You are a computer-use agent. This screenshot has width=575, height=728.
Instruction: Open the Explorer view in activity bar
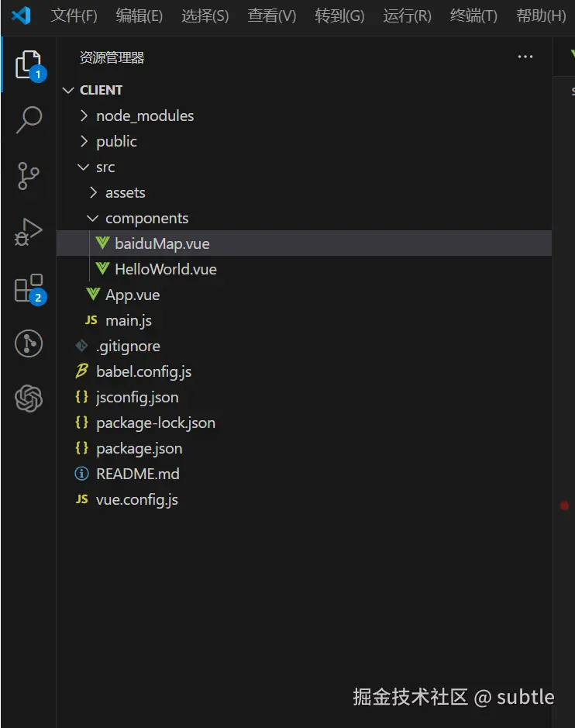pos(28,64)
